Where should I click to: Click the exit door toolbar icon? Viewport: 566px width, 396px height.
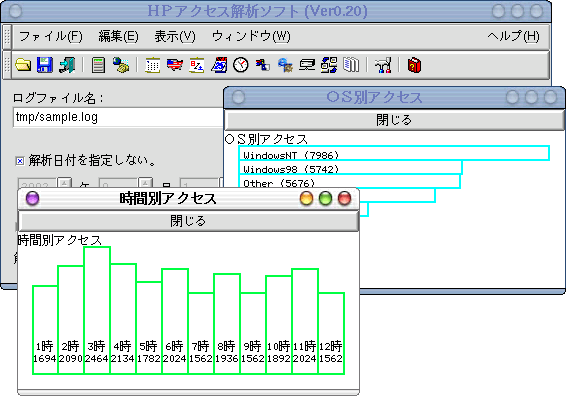tap(67, 65)
